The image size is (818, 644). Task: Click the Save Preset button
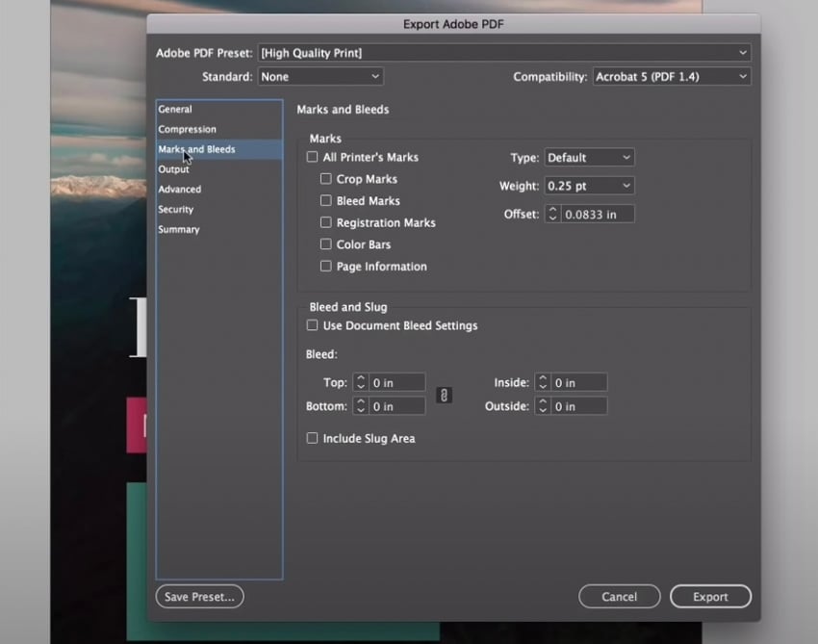pyautogui.click(x=199, y=597)
